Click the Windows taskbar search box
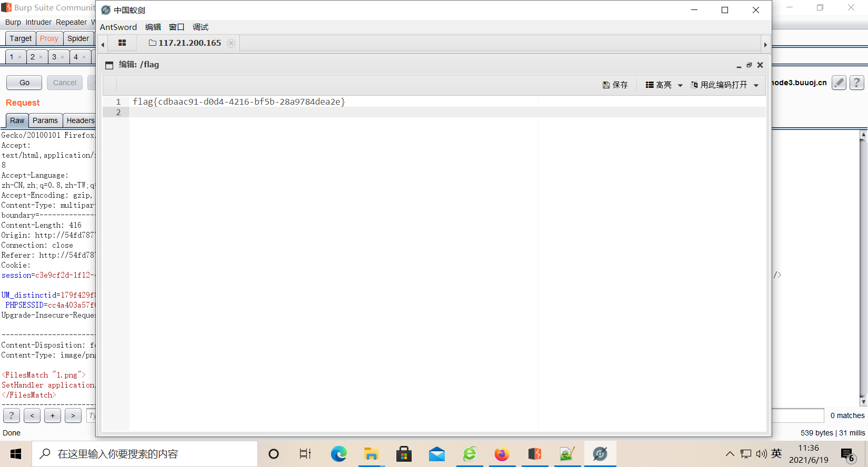The image size is (868, 467). click(145, 454)
